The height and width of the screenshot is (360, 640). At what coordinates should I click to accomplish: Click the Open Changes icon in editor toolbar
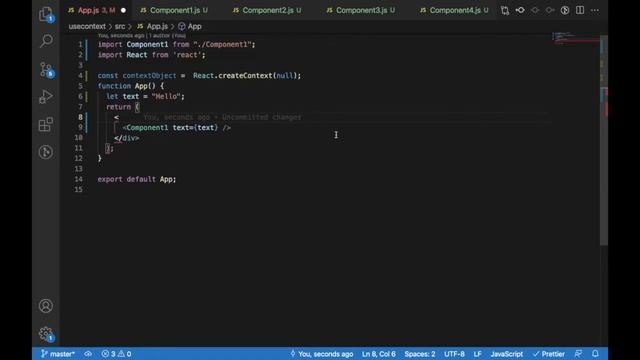coord(505,10)
